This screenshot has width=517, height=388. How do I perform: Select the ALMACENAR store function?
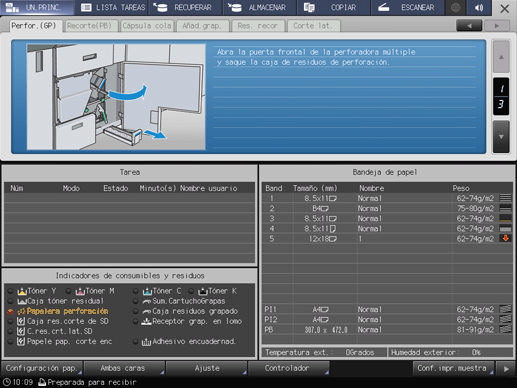[259, 7]
